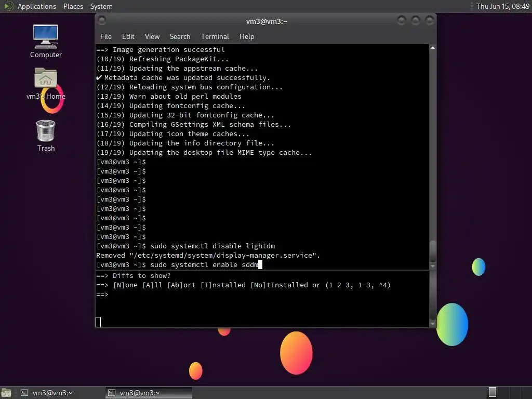Click the '(19/19) Updating the desktop file MIME' line
Image resolution: width=532 pixels, height=399 pixels.
coord(204,153)
